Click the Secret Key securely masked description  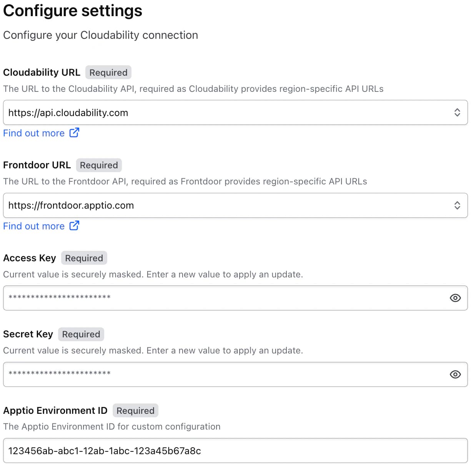(x=153, y=350)
